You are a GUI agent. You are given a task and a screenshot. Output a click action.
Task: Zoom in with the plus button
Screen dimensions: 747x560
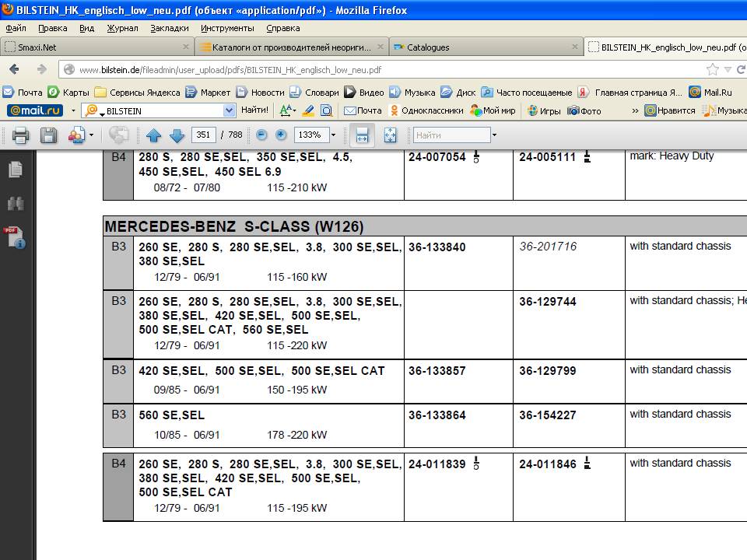281,135
